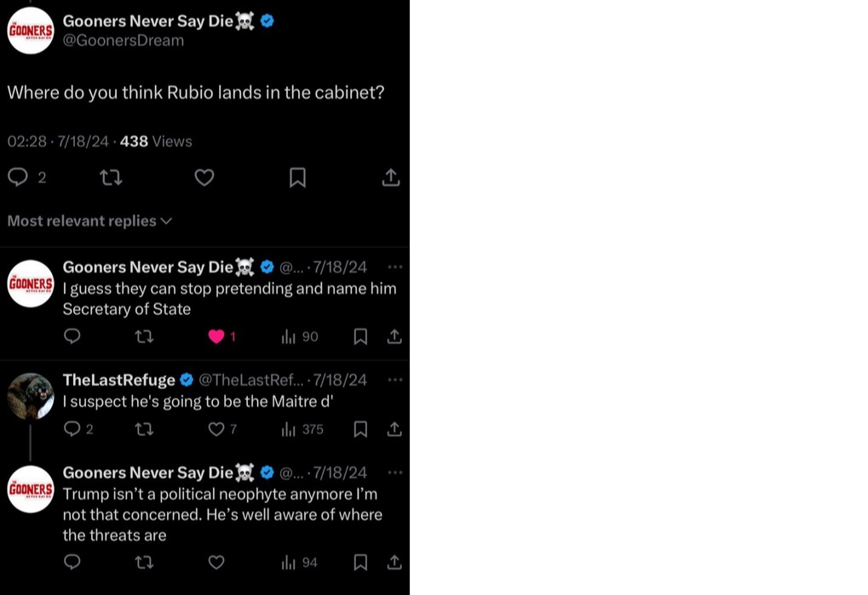Repost TheLastRefuge's Maitre d' comment
Image resolution: width=868 pixels, height=595 pixels.
(144, 429)
